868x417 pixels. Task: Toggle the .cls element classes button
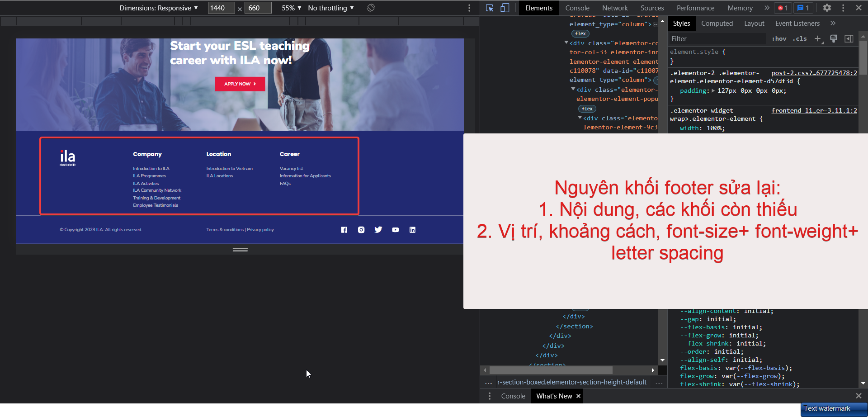point(800,39)
